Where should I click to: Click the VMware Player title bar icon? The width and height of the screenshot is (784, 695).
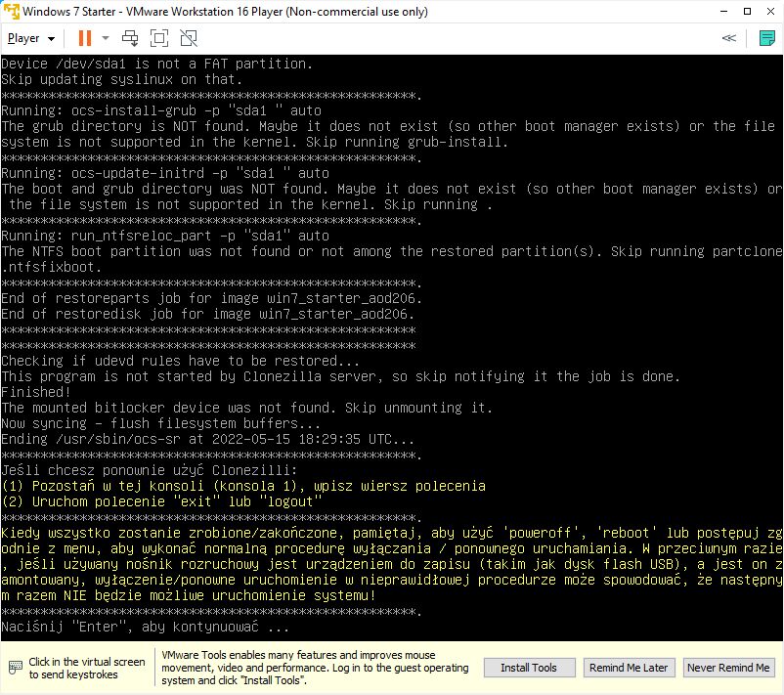pyautogui.click(x=13, y=10)
